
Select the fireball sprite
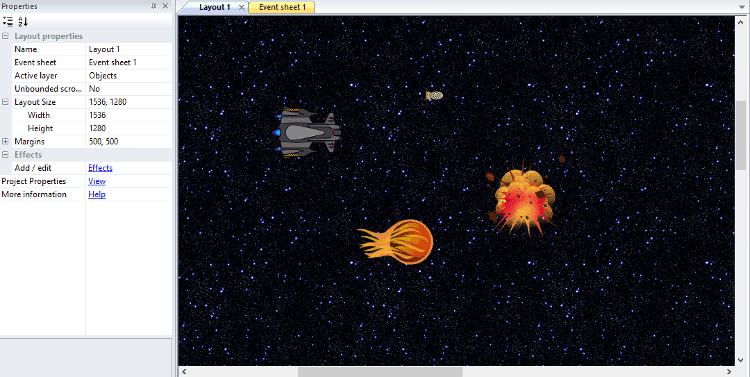pyautogui.click(x=396, y=242)
